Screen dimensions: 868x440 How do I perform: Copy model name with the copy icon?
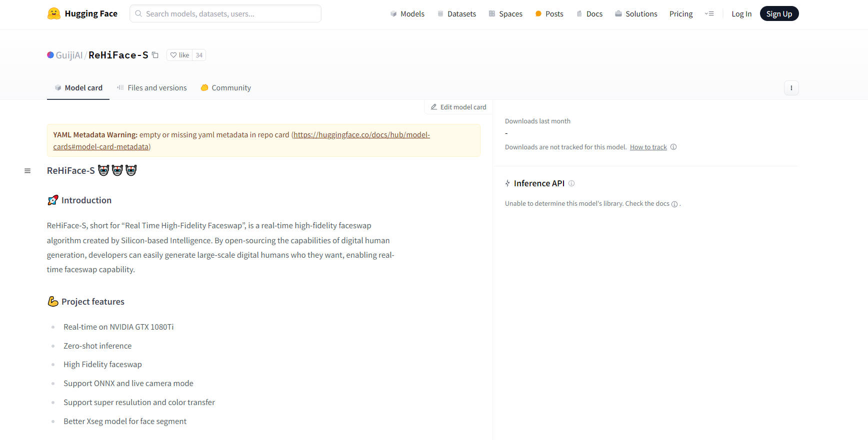coord(155,55)
